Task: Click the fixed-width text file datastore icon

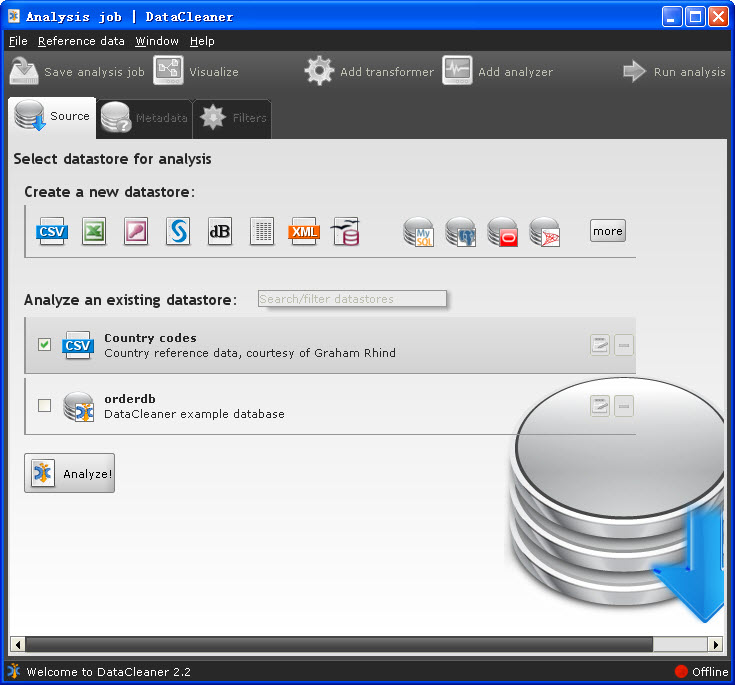Action: pyautogui.click(x=262, y=232)
